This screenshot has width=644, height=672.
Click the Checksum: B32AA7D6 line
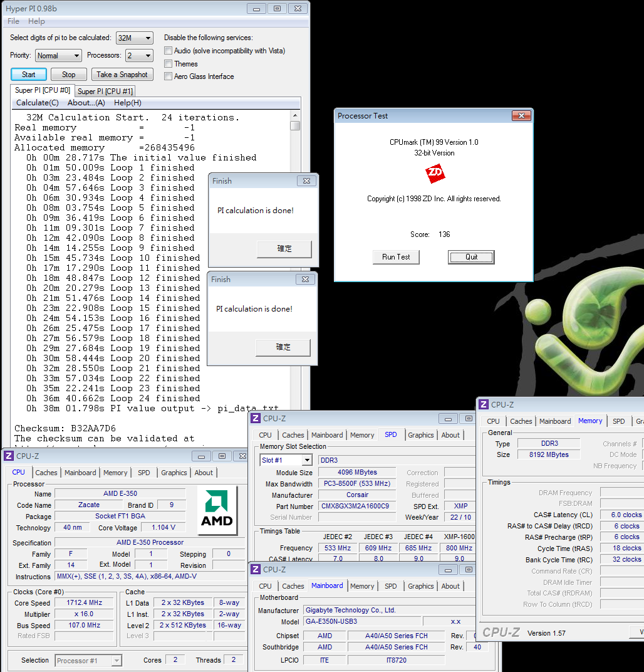[65, 428]
